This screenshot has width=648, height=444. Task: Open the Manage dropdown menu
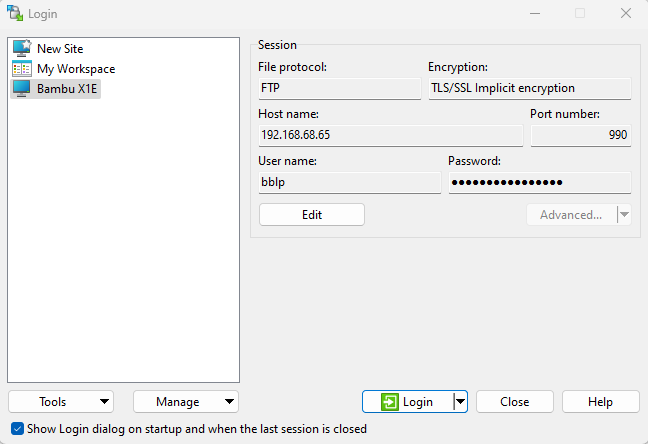[186, 402]
